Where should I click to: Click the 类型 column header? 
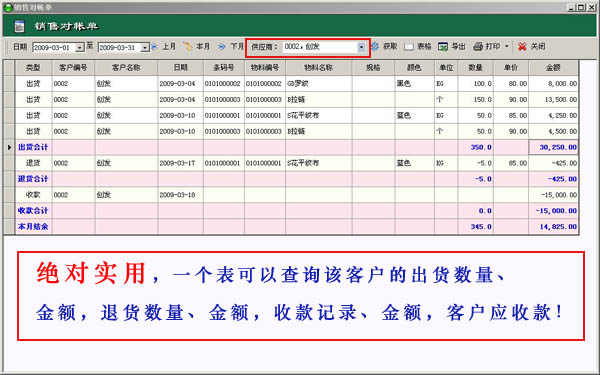(x=33, y=68)
